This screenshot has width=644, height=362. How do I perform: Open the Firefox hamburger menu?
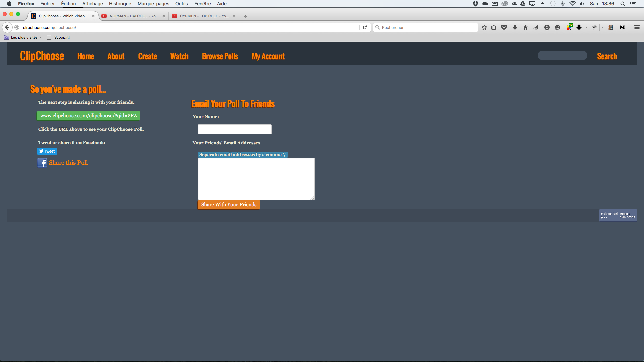pyautogui.click(x=637, y=27)
